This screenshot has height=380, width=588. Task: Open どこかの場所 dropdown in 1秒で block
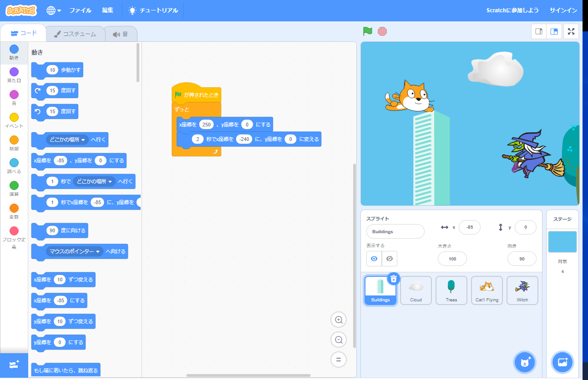95,181
